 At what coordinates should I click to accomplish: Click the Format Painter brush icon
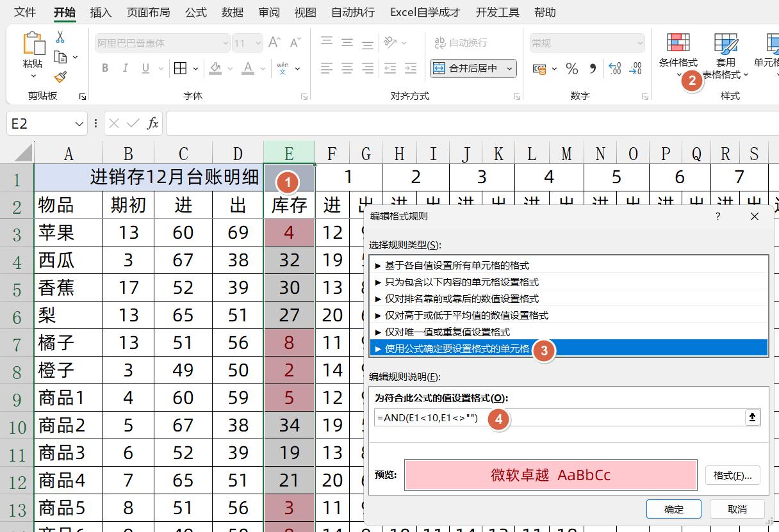click(60, 77)
